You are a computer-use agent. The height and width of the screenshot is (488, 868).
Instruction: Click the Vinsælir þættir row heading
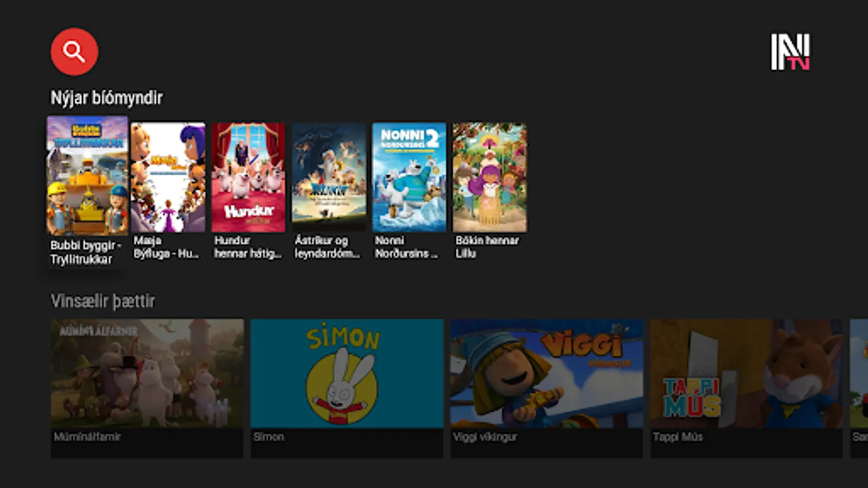(103, 301)
